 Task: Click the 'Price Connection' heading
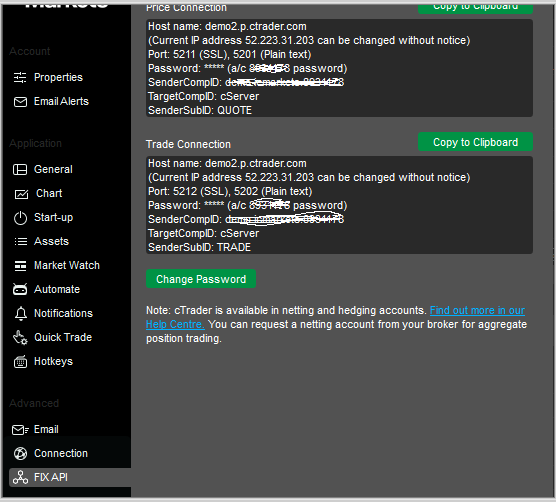click(186, 8)
